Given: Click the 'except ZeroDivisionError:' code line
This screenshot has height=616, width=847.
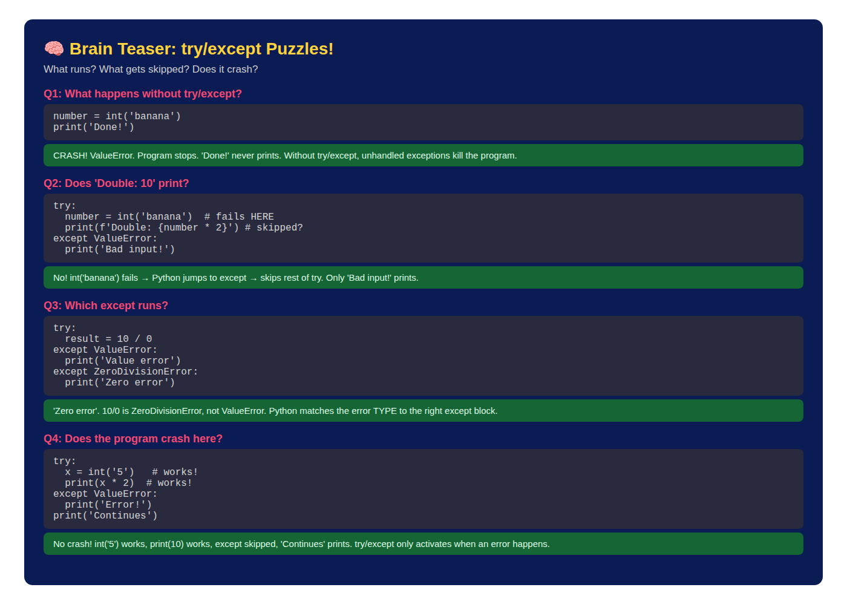Looking at the screenshot, I should coord(126,372).
